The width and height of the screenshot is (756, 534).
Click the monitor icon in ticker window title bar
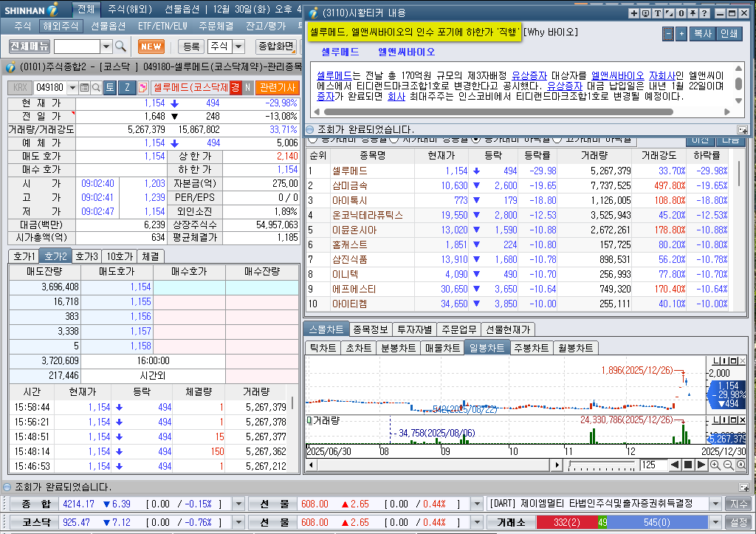(645, 13)
